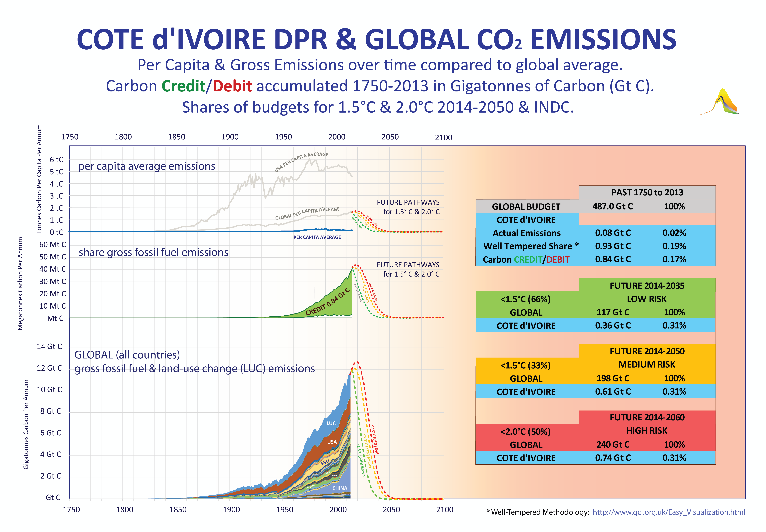Click the '6 tC' axis label
The image size is (766, 532).
pos(56,160)
